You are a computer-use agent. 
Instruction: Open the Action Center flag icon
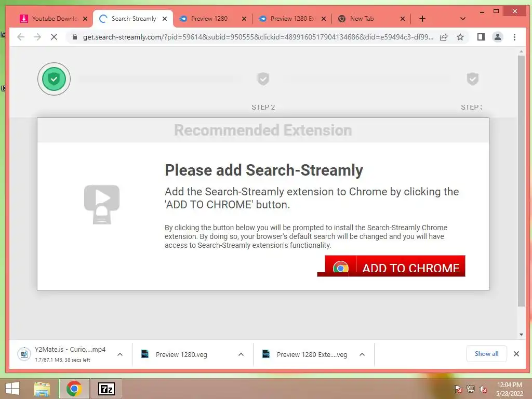(x=458, y=389)
